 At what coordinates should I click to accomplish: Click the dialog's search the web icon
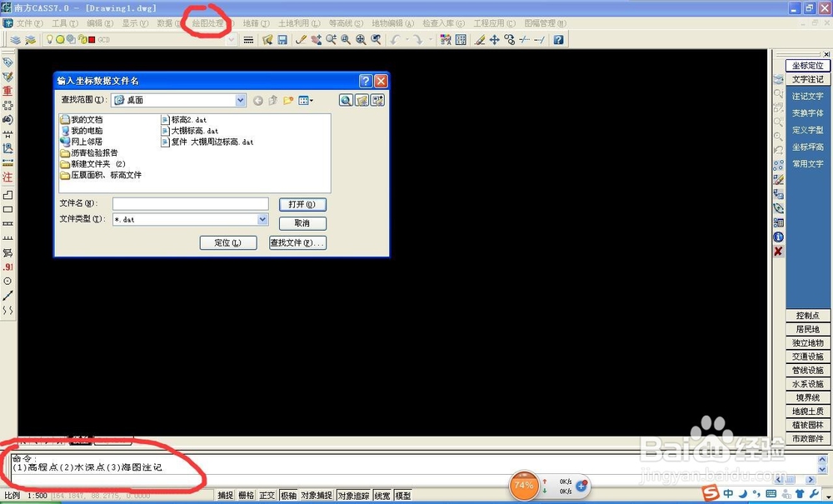pyautogui.click(x=346, y=100)
